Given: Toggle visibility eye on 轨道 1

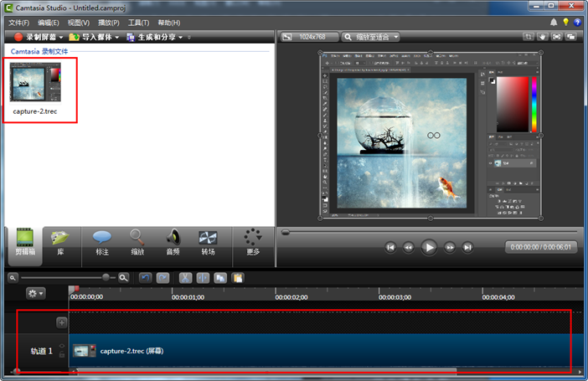Looking at the screenshot, I should [63, 346].
